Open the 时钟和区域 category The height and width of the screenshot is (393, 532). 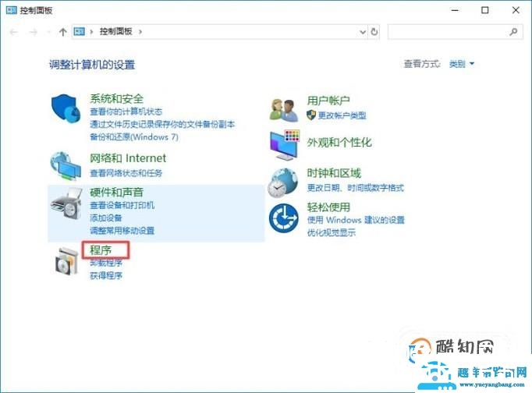coord(334,173)
